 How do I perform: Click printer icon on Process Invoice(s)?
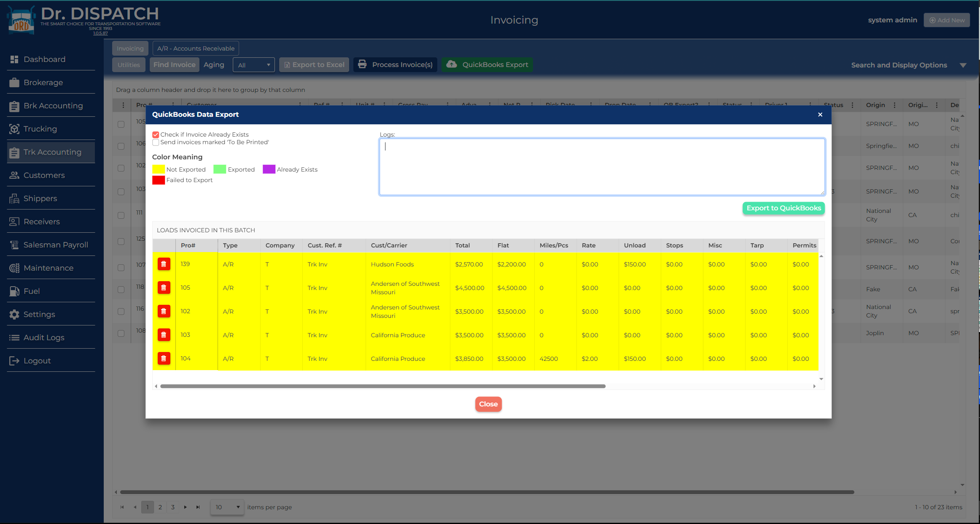(x=362, y=64)
